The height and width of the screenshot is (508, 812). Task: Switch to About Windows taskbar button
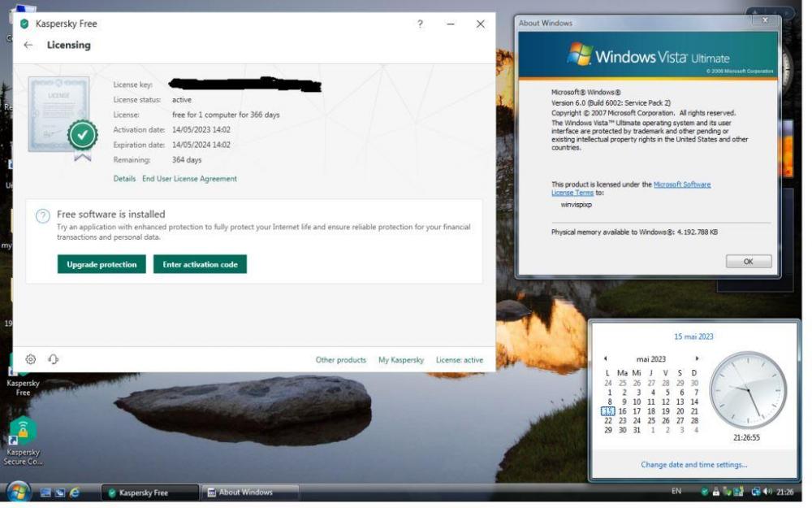[x=249, y=493]
